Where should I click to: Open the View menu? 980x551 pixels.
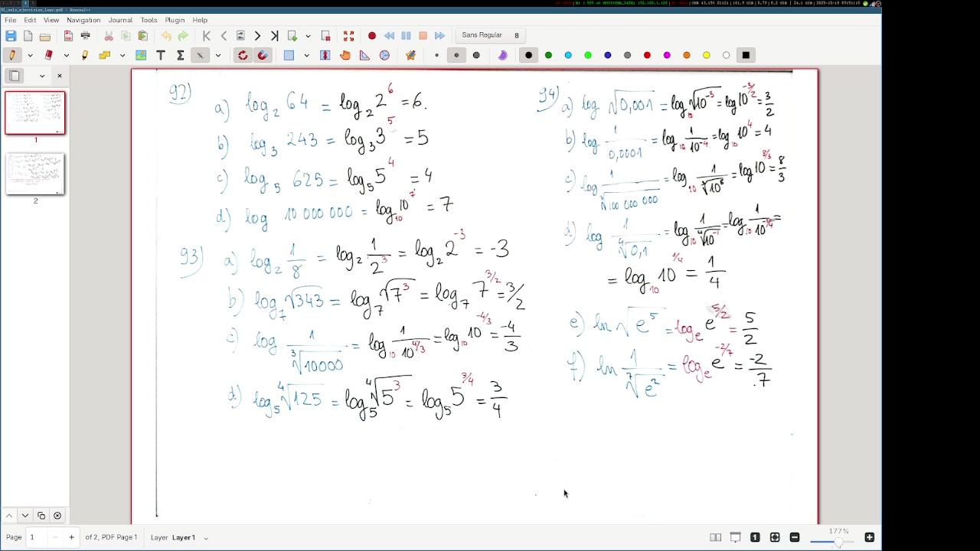click(51, 20)
